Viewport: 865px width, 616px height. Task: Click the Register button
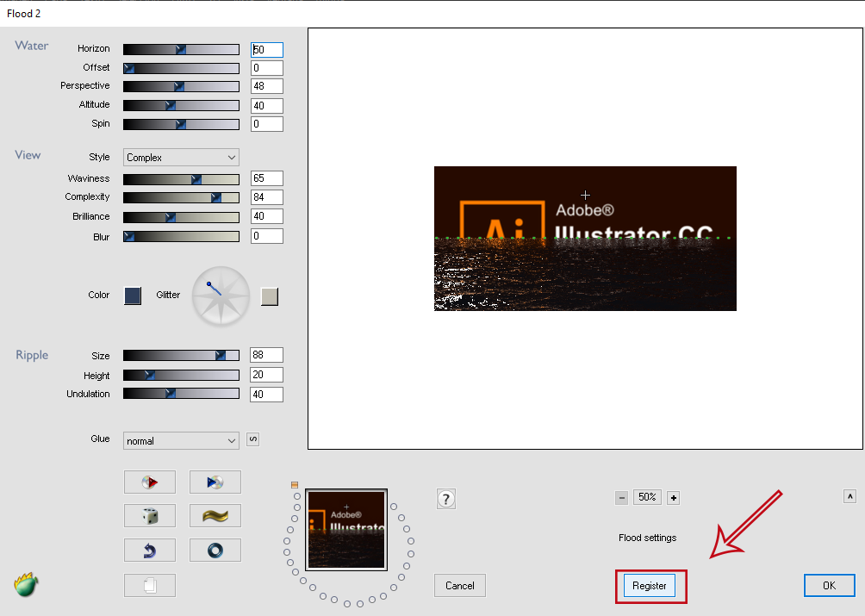click(x=650, y=586)
